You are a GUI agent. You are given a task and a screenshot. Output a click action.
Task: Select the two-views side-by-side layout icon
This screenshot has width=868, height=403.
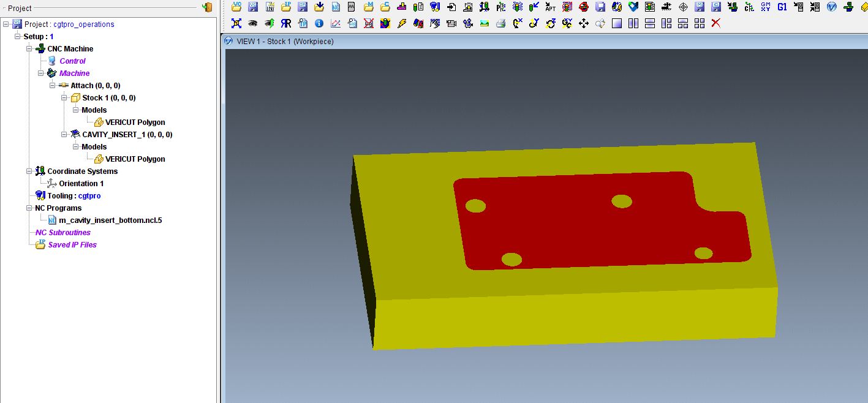[x=632, y=23]
